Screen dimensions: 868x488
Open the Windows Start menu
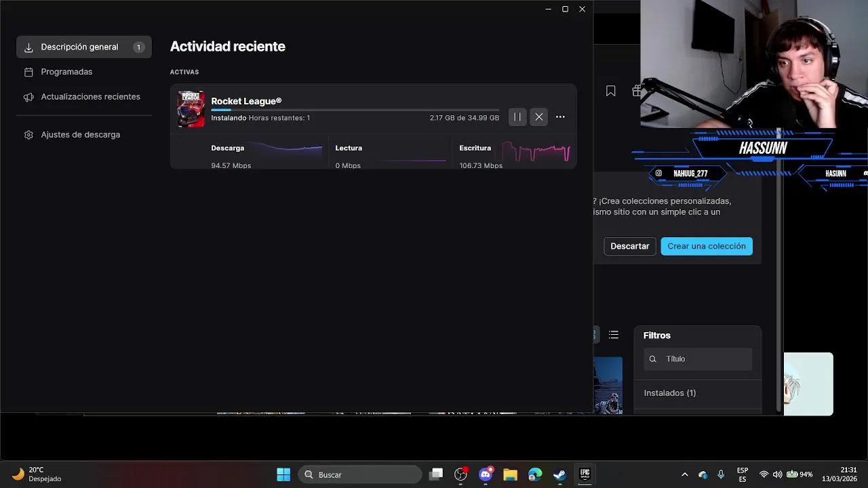tap(283, 474)
